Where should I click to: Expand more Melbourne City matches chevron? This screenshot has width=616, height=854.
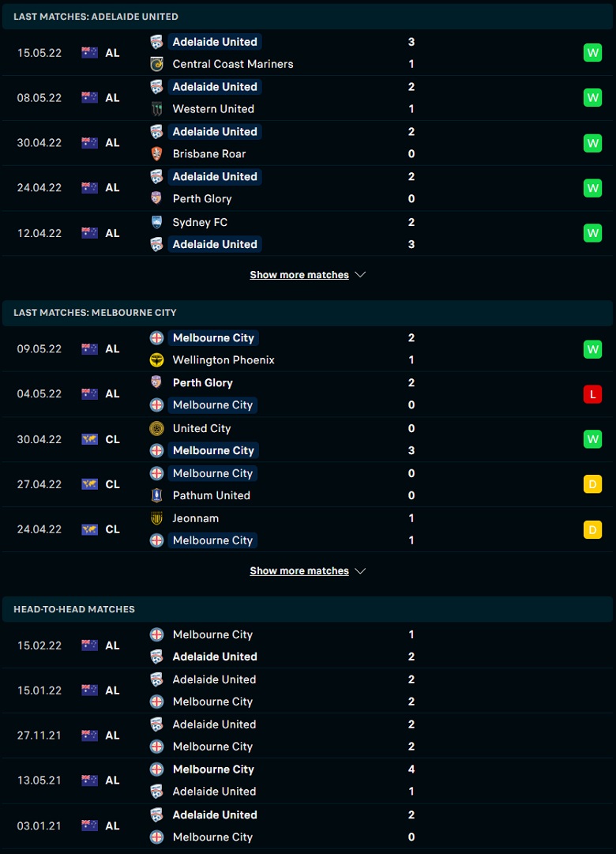(x=360, y=571)
